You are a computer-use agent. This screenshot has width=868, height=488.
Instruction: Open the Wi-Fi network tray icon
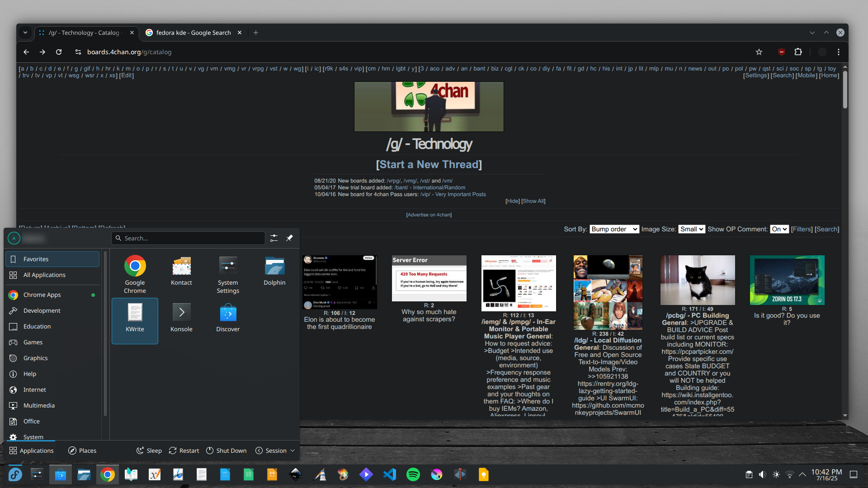790,474
